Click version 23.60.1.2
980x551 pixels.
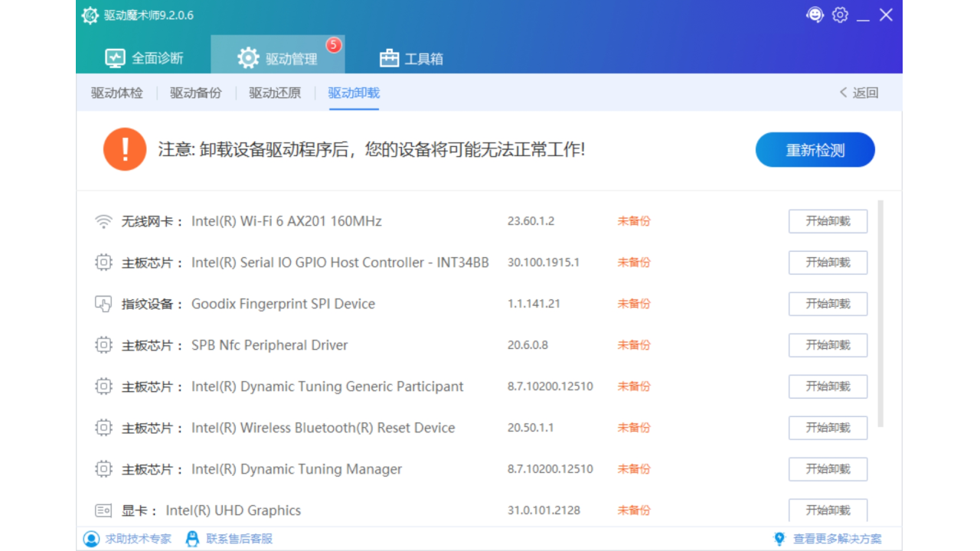(531, 221)
